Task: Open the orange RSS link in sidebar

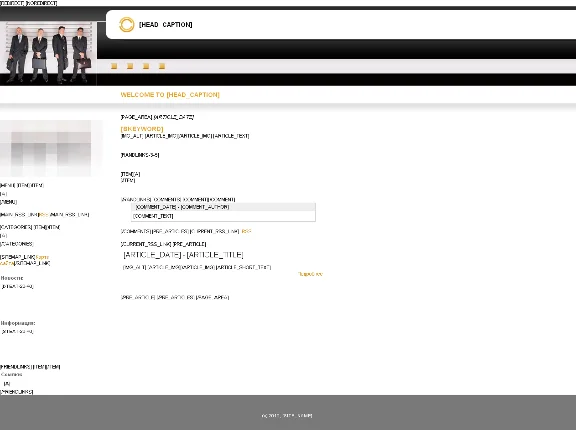Action: (44, 215)
